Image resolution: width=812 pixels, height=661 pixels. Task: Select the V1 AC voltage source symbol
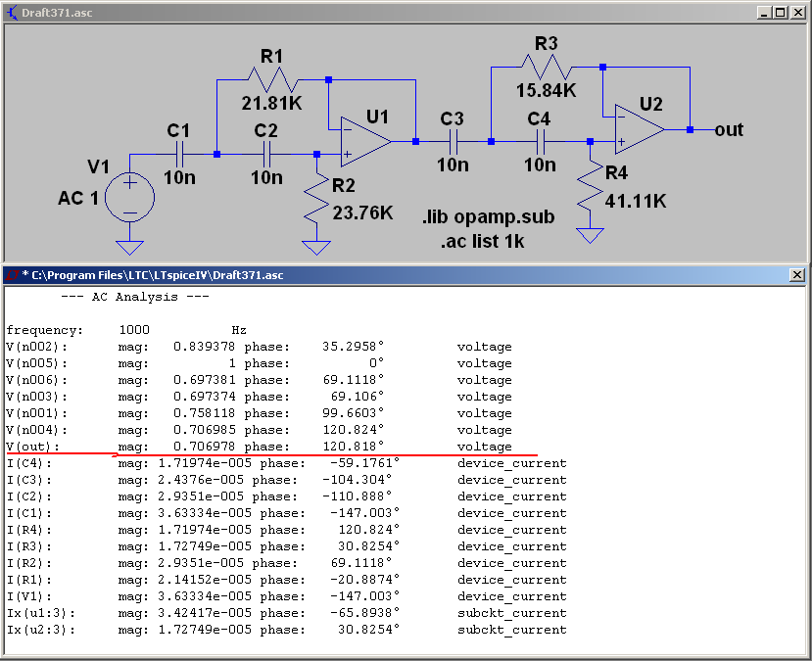(x=129, y=197)
